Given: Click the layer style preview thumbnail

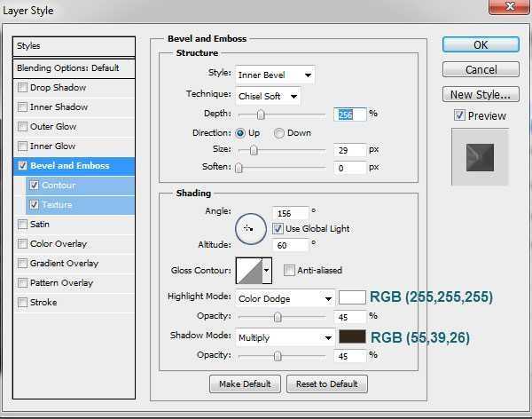Looking at the screenshot, I should [480, 157].
